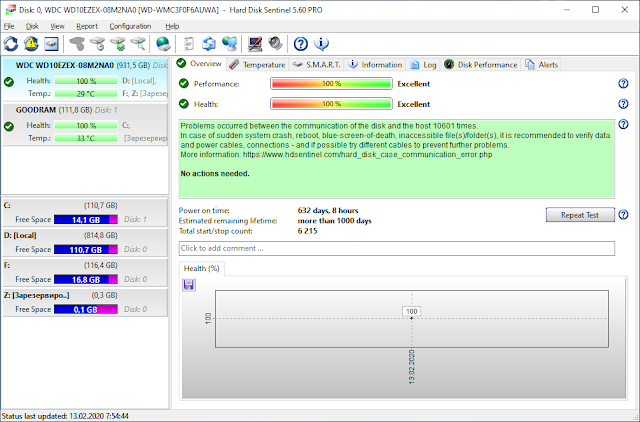640x422 pixels.
Task: Click the globe with monitor network icon
Action: click(229, 44)
